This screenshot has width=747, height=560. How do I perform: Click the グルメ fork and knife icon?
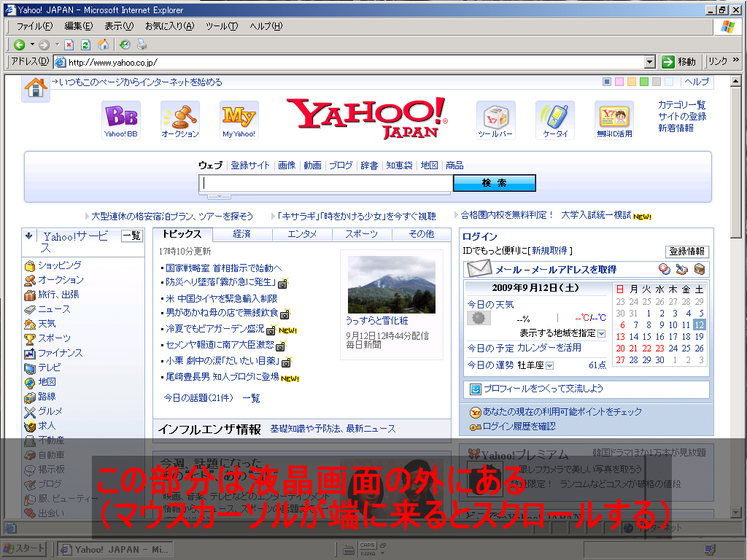30,412
